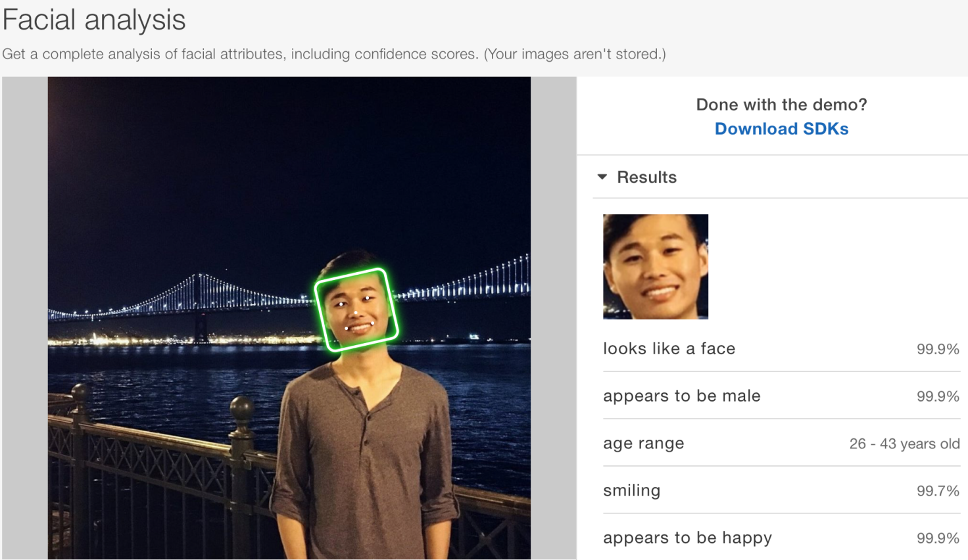Select the cropped face thumbnail in Results
Image resolution: width=968 pixels, height=560 pixels.
(655, 266)
